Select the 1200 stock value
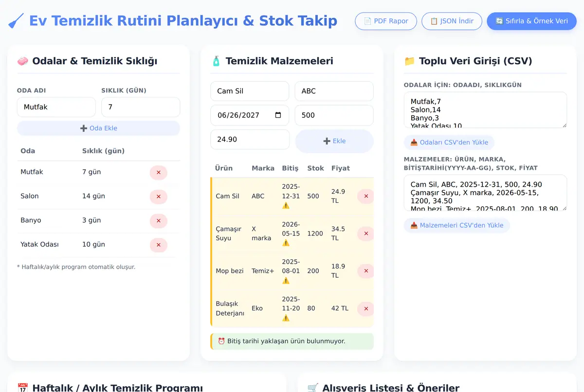Viewport: 584px width, 392px height. 315,233
